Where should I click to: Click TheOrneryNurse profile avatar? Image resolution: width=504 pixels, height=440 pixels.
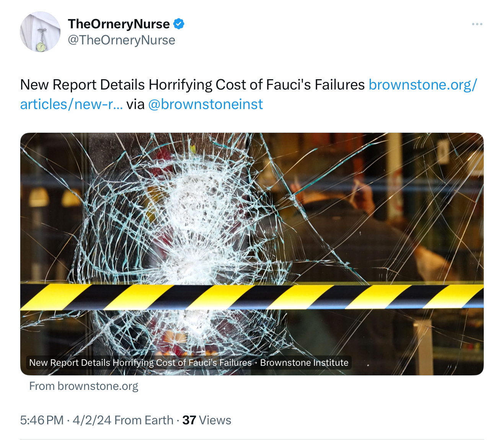coord(40,32)
